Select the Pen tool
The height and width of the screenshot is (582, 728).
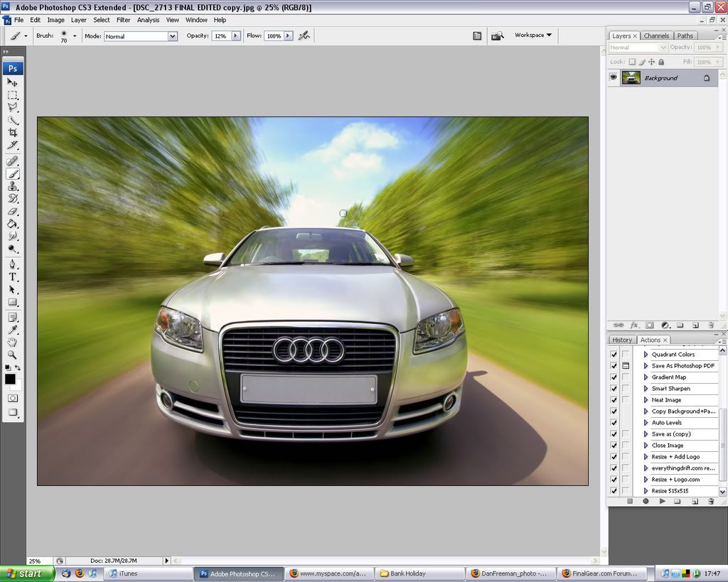(x=13, y=264)
